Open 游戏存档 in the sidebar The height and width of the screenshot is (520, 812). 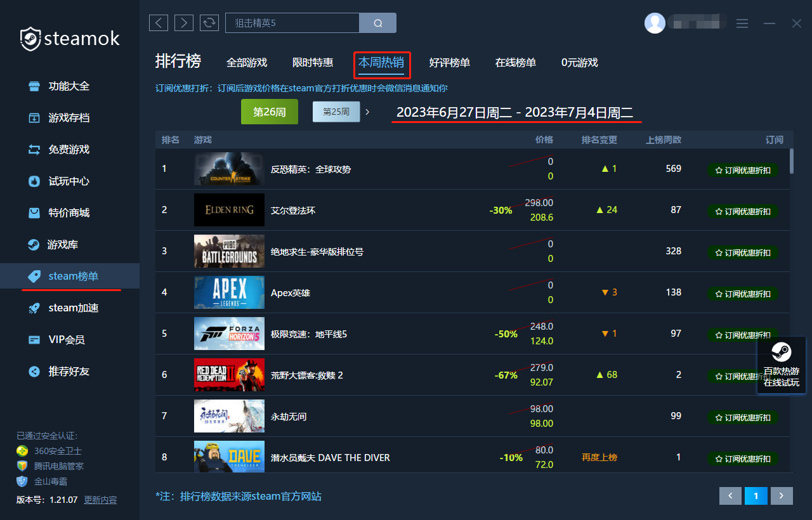click(70, 118)
